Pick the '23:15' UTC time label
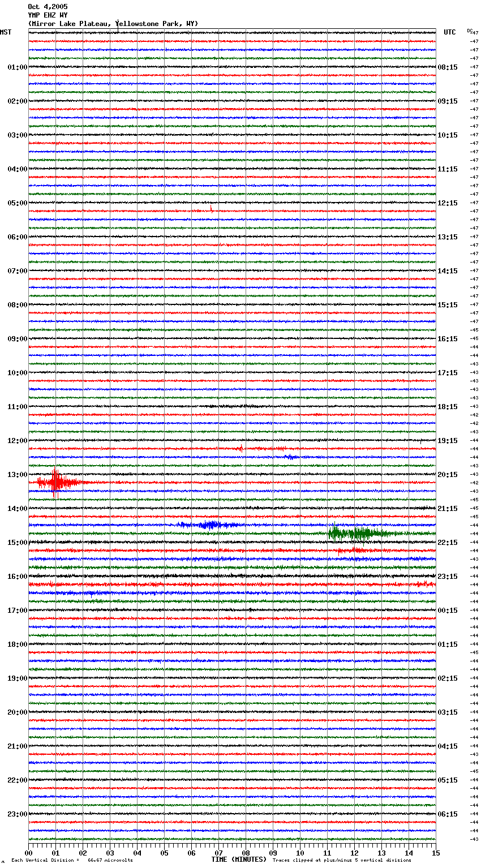 pos(448,577)
